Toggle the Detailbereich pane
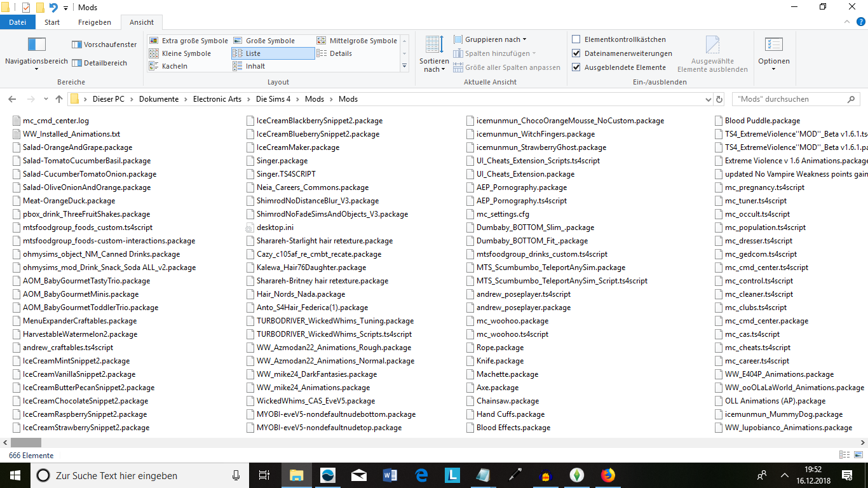 100,63
